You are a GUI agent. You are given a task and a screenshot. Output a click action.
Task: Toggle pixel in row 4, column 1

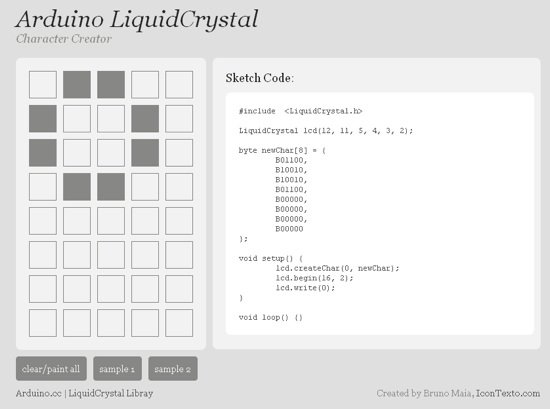[43, 187]
